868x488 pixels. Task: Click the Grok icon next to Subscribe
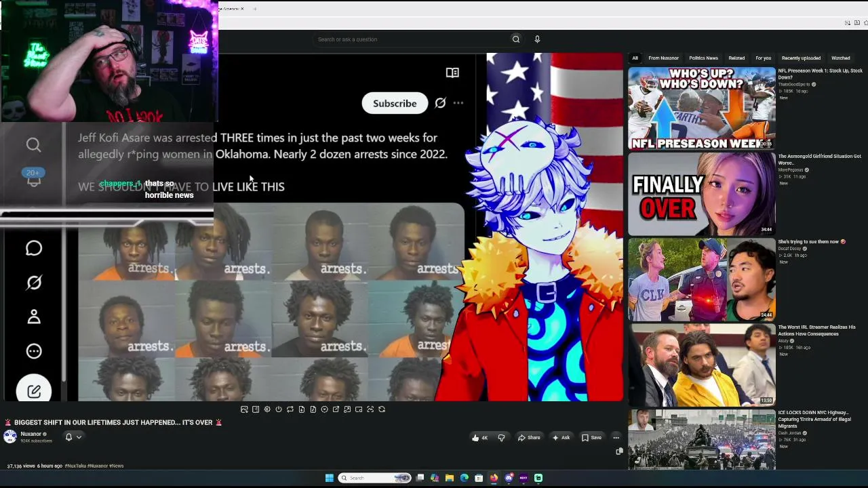tap(440, 103)
